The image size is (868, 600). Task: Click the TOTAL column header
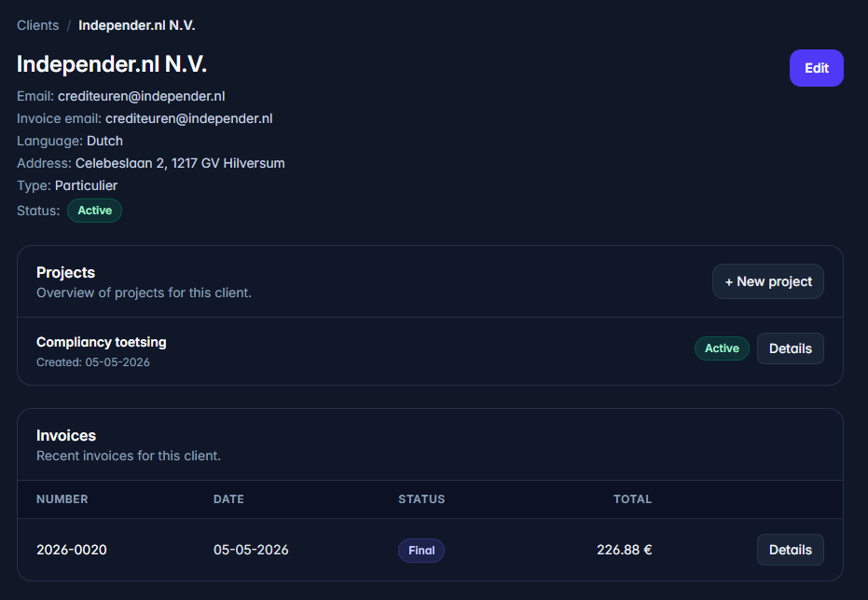click(632, 499)
